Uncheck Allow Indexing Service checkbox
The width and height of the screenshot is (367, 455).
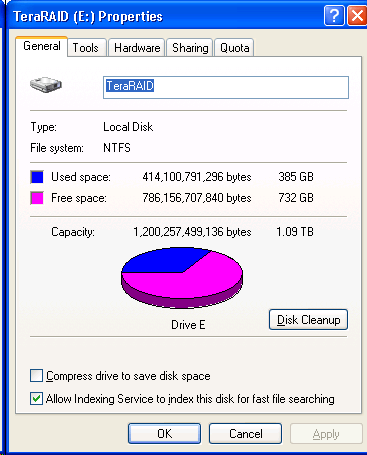(36, 398)
